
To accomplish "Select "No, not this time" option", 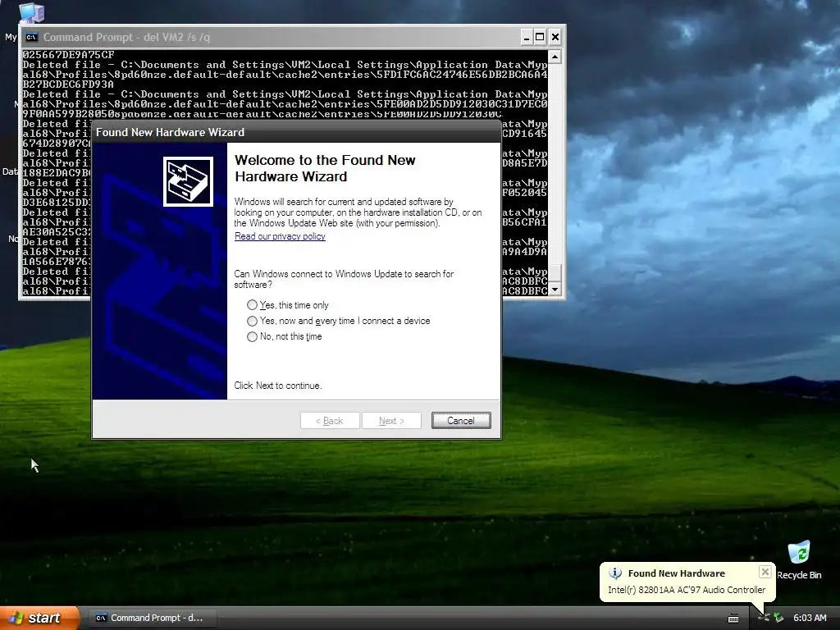I will (x=284, y=336).
